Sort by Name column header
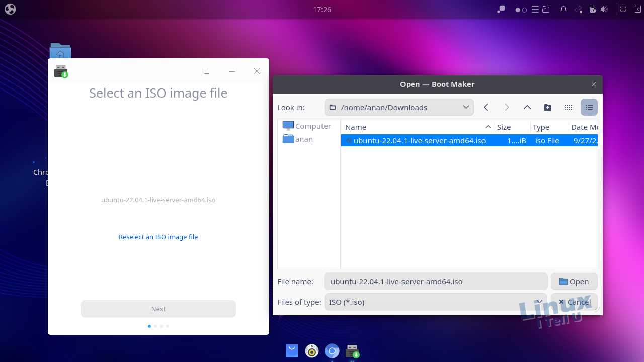The width and height of the screenshot is (644, 362). [x=418, y=127]
